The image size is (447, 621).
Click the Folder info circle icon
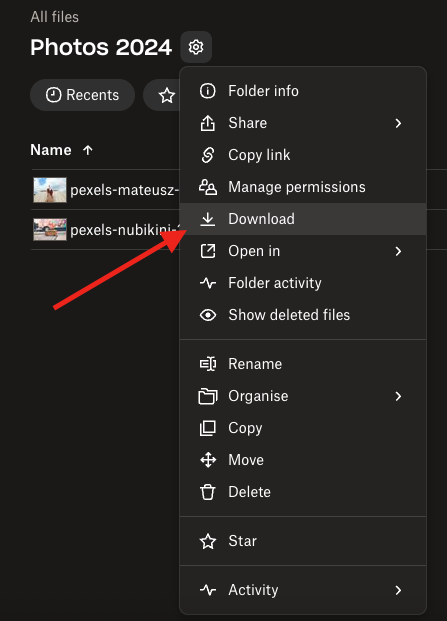[207, 91]
